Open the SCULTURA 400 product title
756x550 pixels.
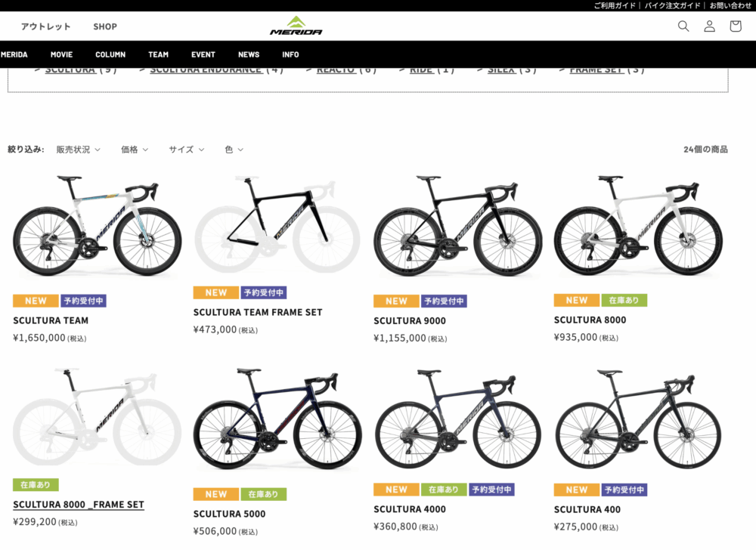click(x=587, y=509)
